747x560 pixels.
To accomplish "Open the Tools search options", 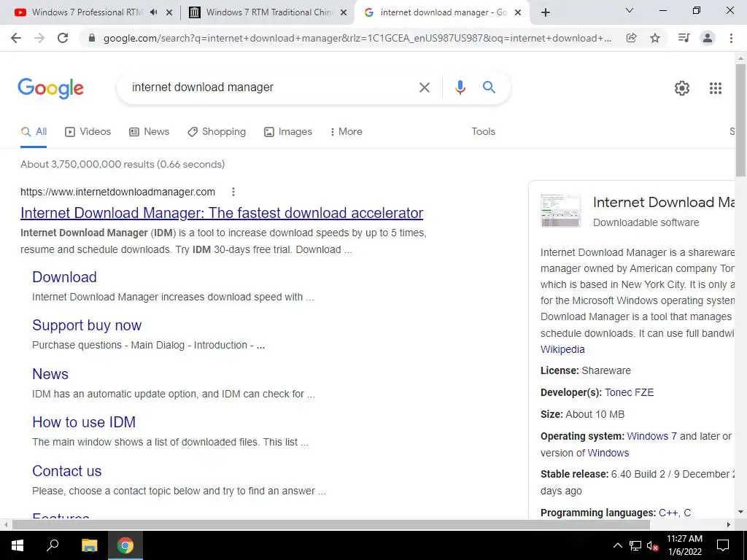I will tap(483, 131).
